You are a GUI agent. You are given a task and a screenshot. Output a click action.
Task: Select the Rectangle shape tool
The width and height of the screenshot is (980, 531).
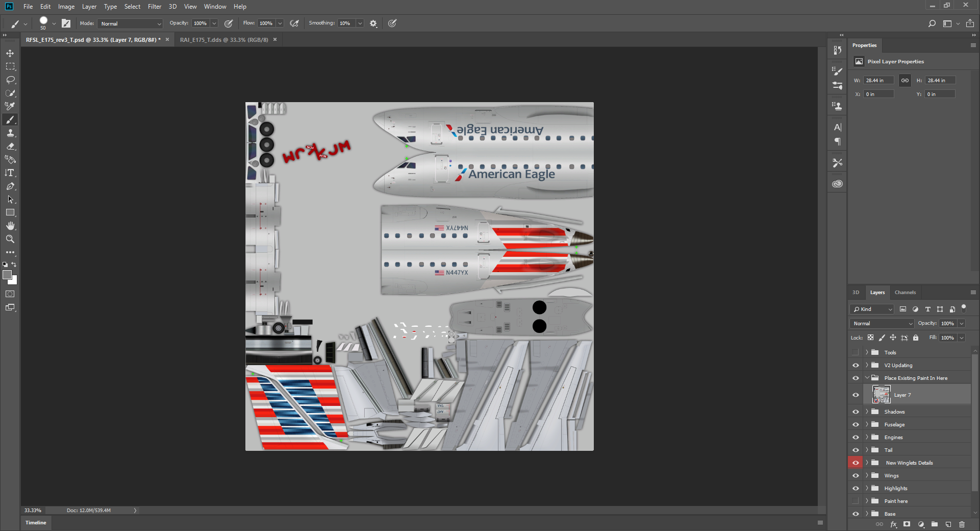coord(10,212)
